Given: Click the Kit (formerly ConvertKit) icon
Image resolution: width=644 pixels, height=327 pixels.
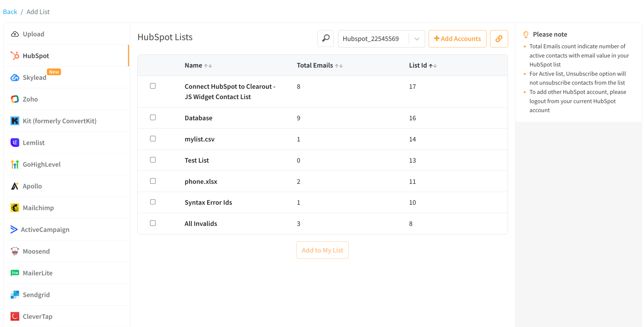Looking at the screenshot, I should coord(15,121).
